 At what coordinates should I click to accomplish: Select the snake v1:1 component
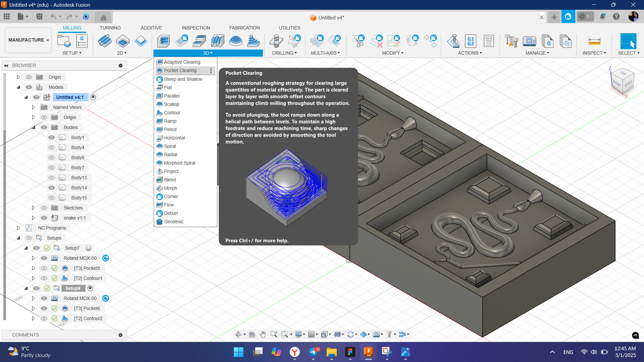[74, 218]
